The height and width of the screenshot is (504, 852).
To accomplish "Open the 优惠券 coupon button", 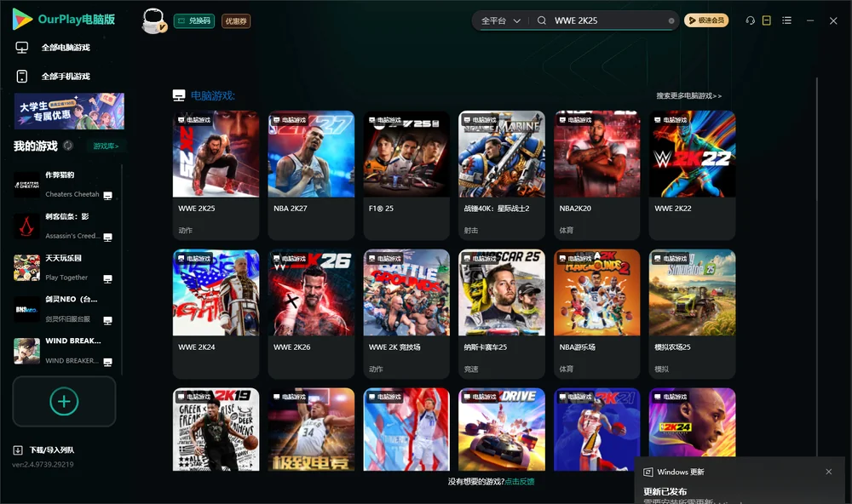I will tap(236, 20).
